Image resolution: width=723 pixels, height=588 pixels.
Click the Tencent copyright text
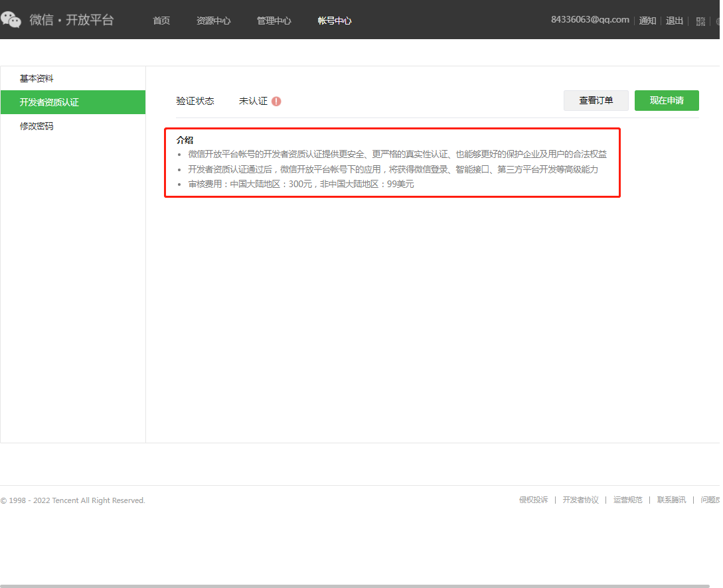73,500
